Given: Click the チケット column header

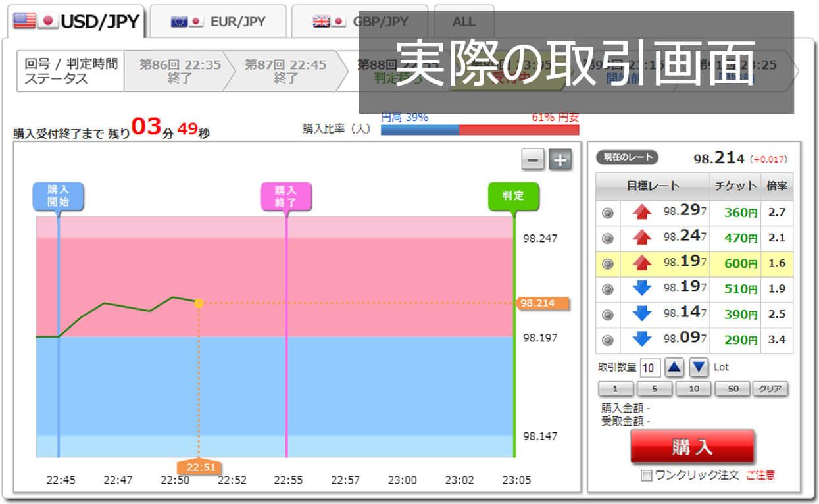Looking at the screenshot, I should pyautogui.click(x=735, y=186).
